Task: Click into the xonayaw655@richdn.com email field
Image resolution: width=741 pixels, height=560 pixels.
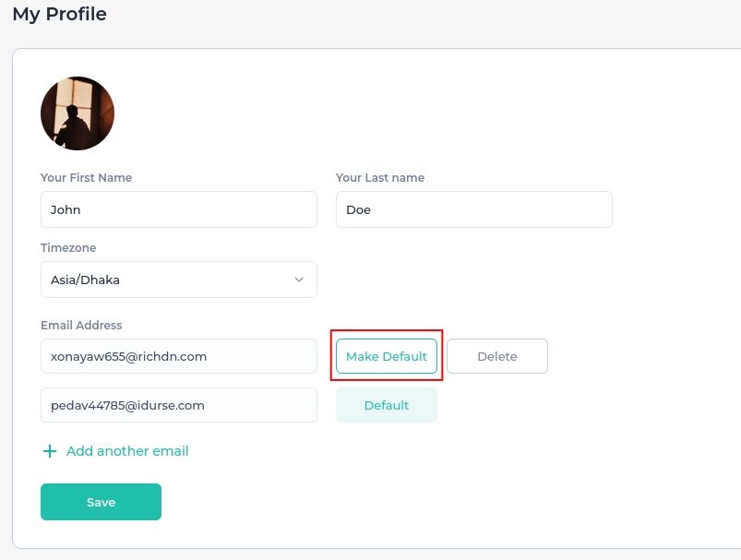Action: tap(179, 356)
